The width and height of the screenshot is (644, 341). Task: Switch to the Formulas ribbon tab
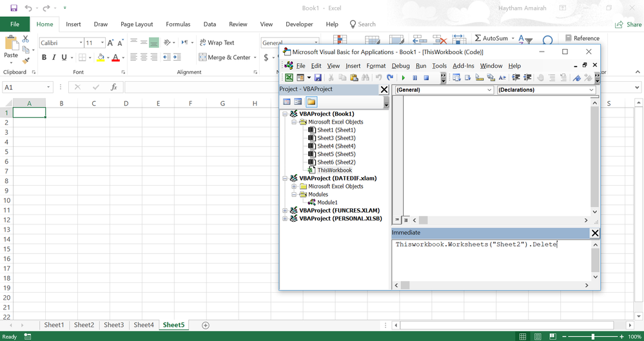click(x=178, y=24)
